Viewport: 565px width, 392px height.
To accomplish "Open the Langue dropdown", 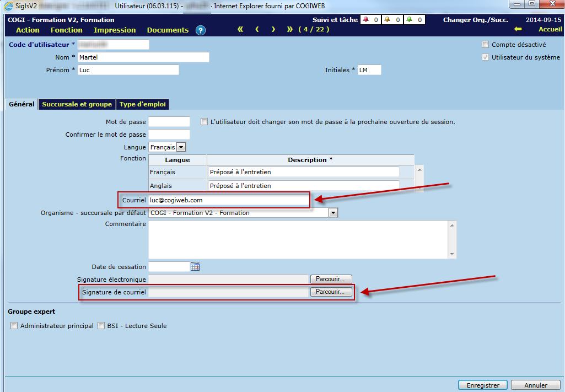I will pyautogui.click(x=181, y=147).
